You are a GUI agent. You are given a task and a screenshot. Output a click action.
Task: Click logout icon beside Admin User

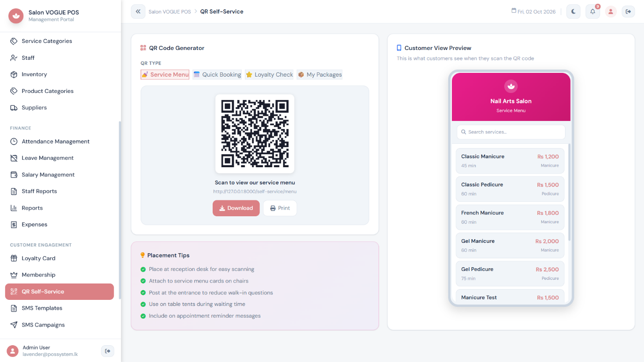tap(107, 351)
